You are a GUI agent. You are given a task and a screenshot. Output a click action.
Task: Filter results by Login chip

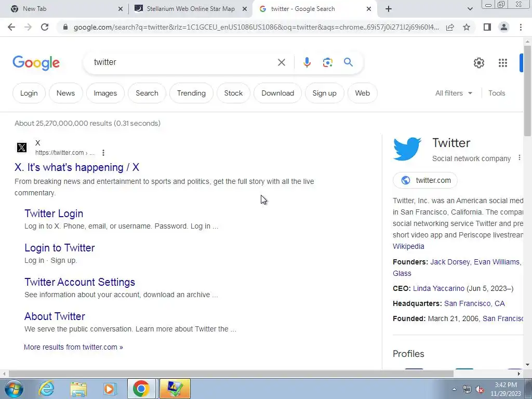pyautogui.click(x=29, y=93)
